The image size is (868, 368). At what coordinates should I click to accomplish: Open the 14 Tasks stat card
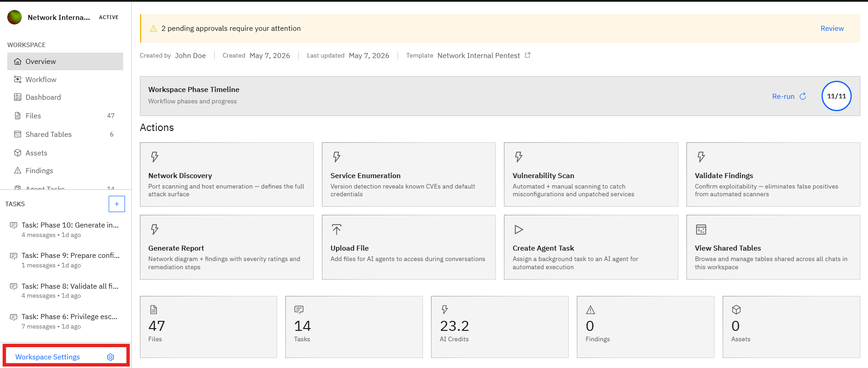354,327
